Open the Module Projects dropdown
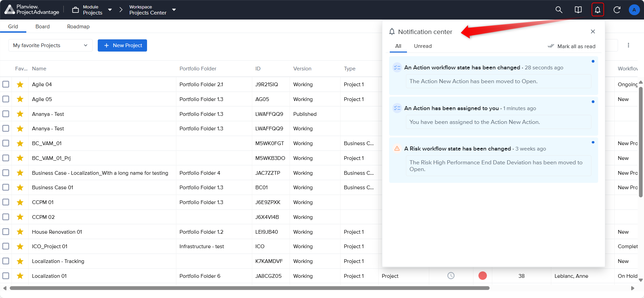Screen dimensions: 644x298 click(92, 10)
